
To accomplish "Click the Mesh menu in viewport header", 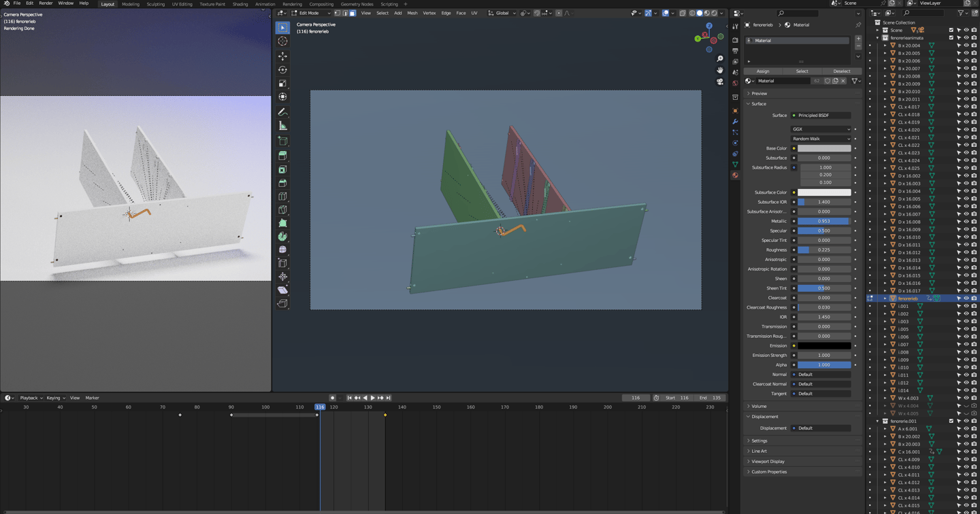I will tap(412, 12).
